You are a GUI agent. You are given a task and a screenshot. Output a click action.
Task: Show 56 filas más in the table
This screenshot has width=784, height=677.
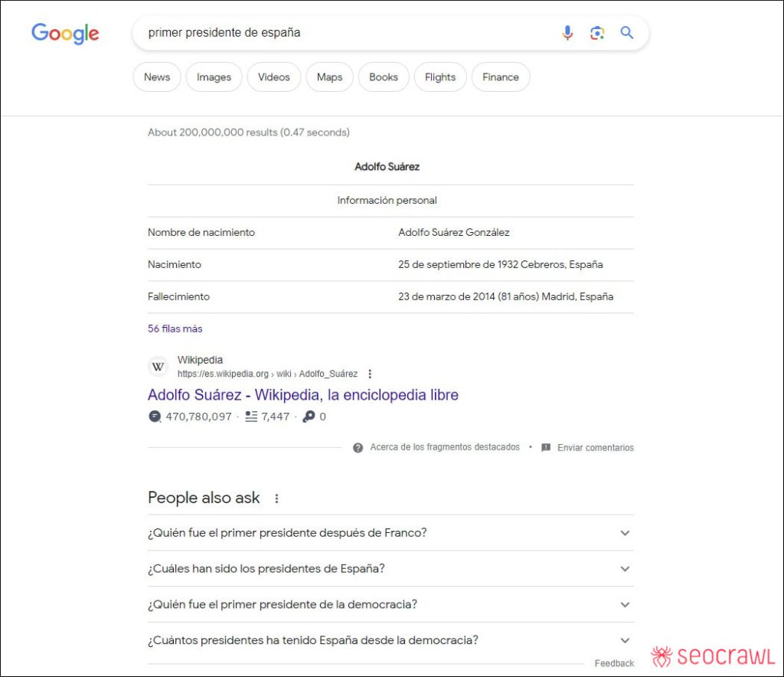pos(175,328)
